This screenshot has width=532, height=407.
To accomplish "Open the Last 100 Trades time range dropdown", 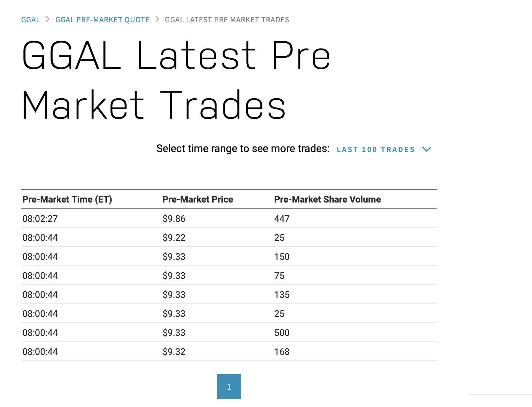I will click(x=375, y=149).
